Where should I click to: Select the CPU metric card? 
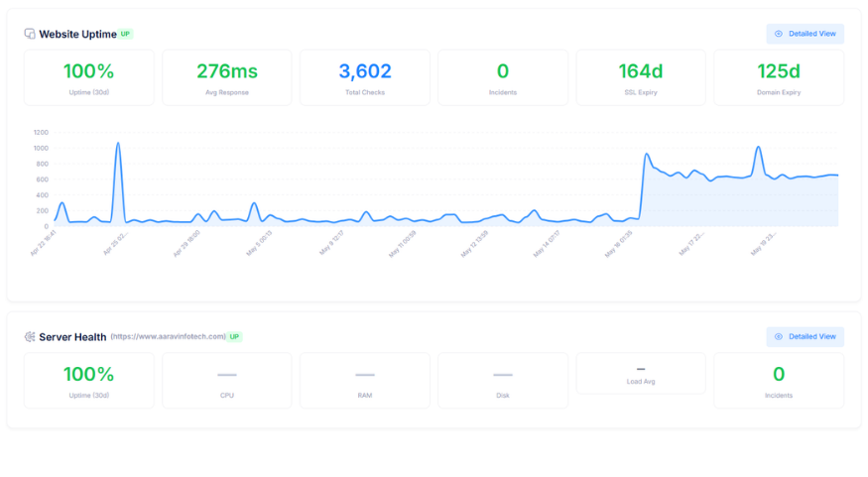tap(227, 381)
